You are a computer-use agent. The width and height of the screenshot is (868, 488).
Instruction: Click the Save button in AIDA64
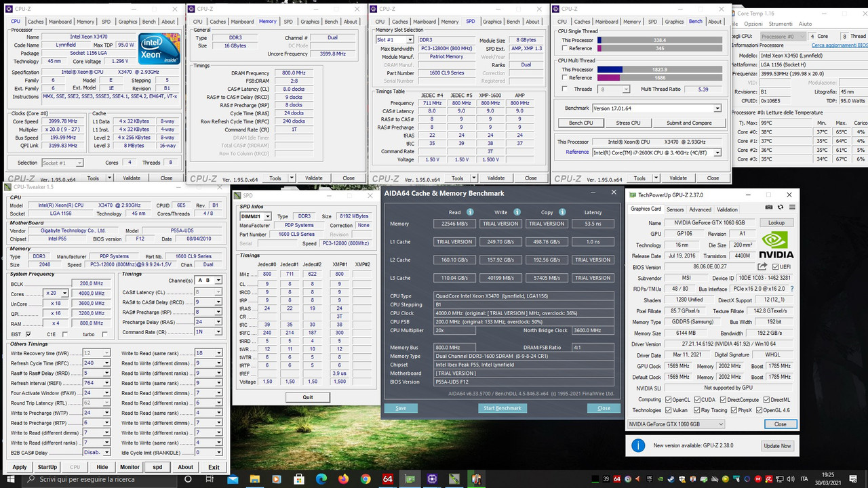pos(401,408)
